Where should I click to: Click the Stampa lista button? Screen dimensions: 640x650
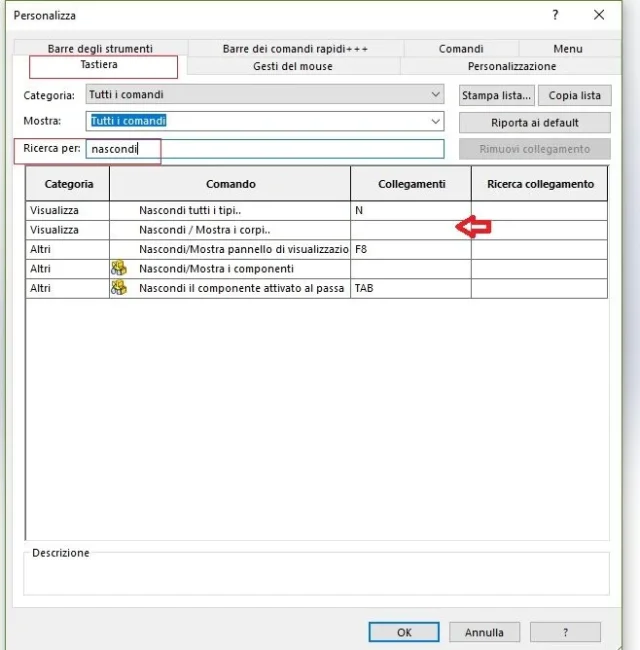(x=496, y=95)
